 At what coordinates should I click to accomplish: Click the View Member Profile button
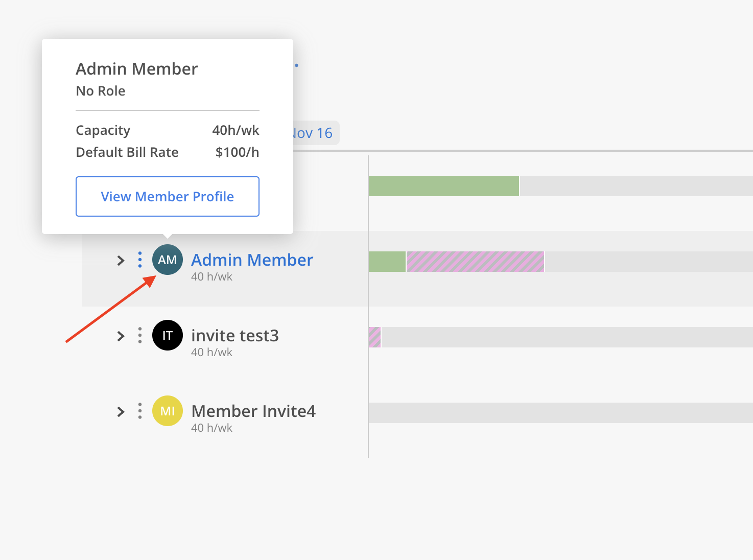click(168, 197)
